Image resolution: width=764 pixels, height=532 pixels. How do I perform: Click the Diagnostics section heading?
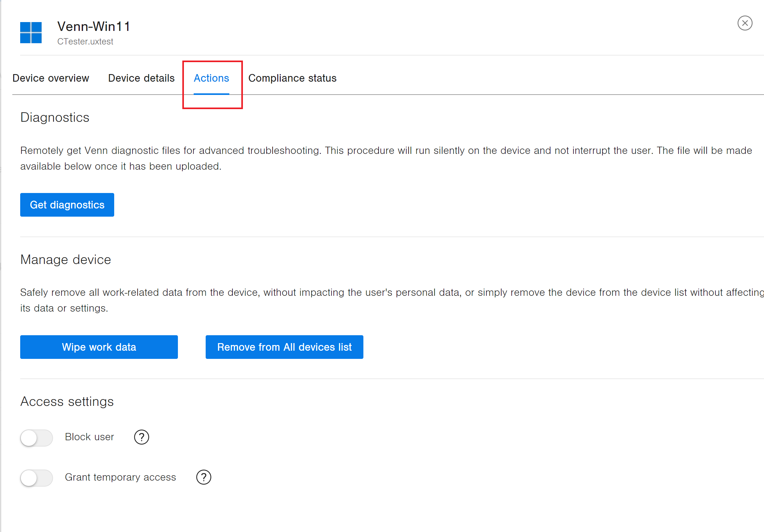click(55, 117)
